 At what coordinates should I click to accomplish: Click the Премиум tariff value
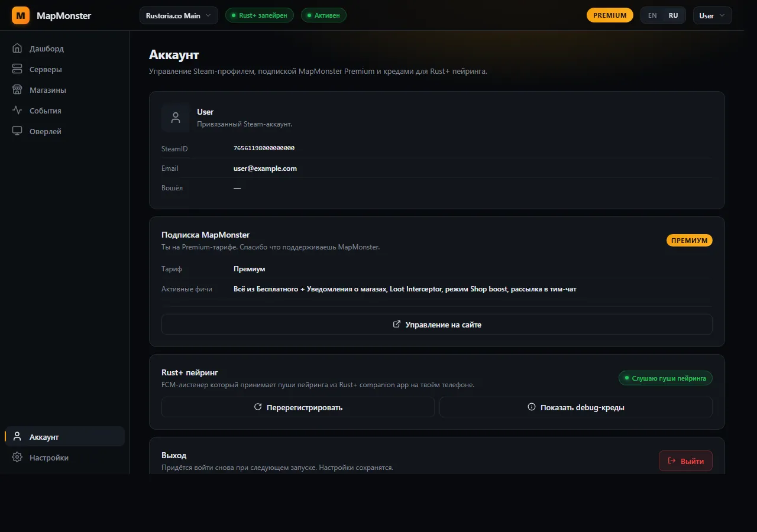[249, 269]
